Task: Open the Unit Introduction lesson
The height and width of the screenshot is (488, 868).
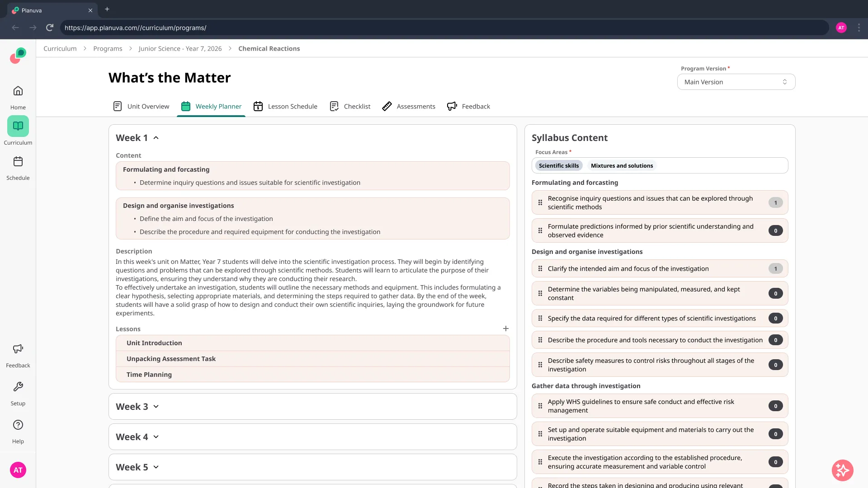Action: 154,343
